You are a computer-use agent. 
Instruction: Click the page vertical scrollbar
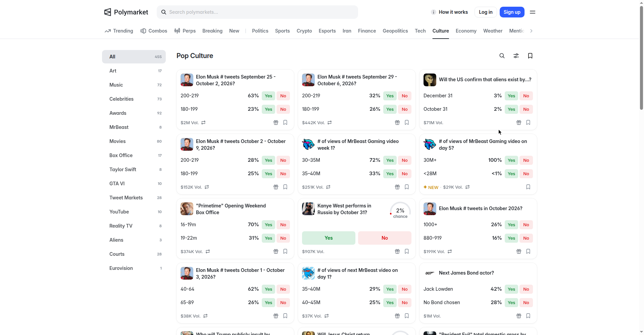coord(641,58)
